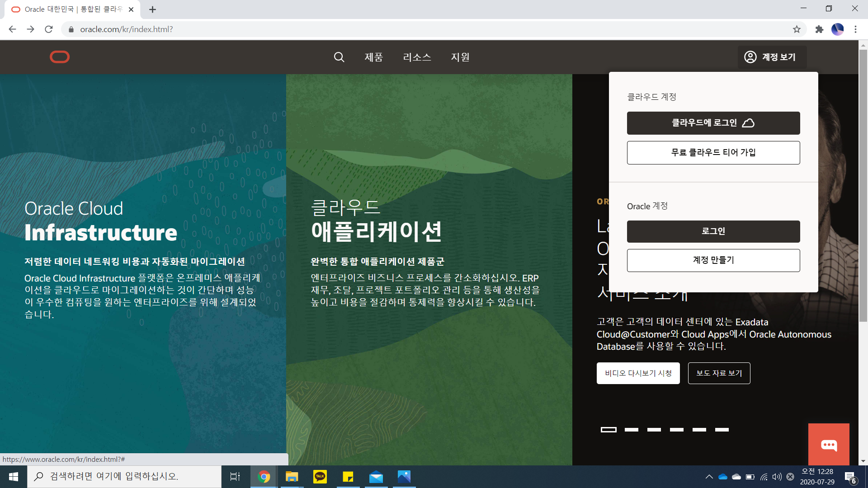Go back with browser back arrow
The height and width of the screenshot is (488, 868).
12,29
